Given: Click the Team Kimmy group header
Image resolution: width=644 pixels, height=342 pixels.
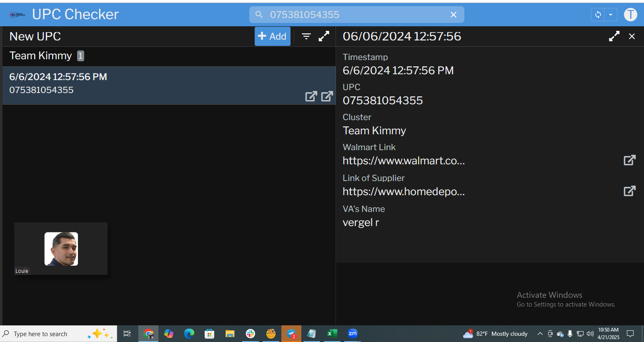Looking at the screenshot, I should tap(169, 56).
